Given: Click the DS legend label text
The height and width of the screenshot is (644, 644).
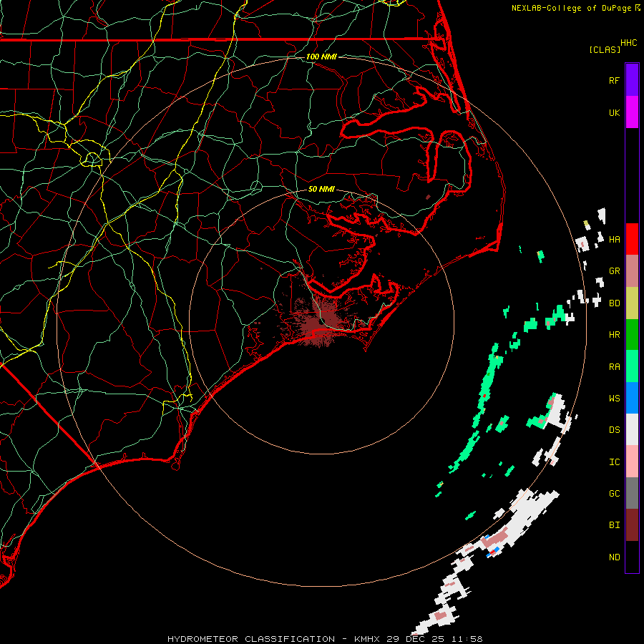Looking at the screenshot, I should [615, 429].
